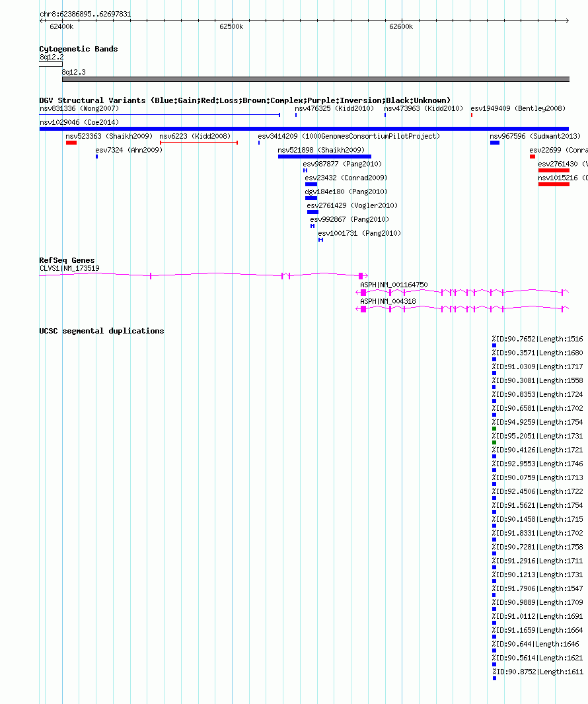This screenshot has height=704, width=588.
Task: Open the ASPH|NM_001164750 gene label
Action: 394,285
